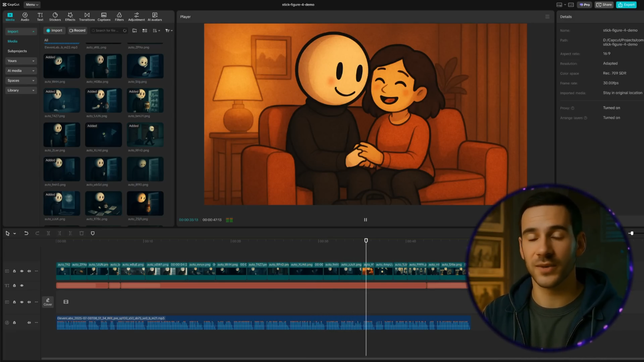Click the Cover edit button

(48, 302)
